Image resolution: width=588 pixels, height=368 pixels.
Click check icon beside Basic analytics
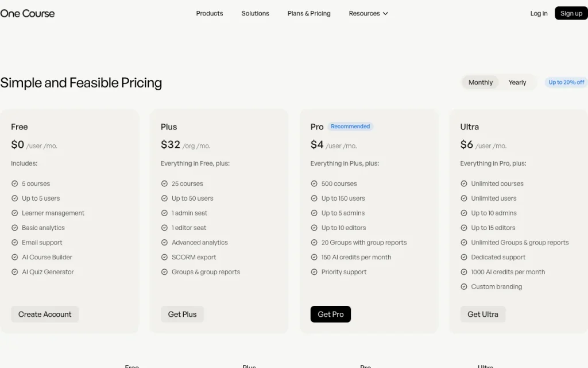pos(14,228)
